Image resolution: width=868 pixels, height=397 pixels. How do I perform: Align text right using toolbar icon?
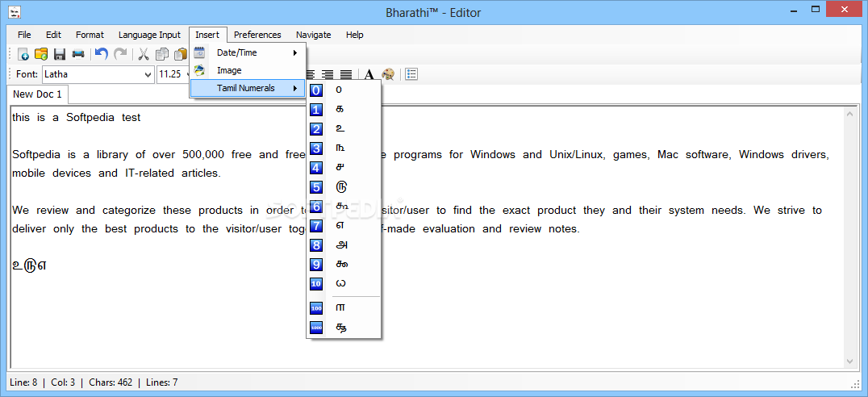click(328, 74)
